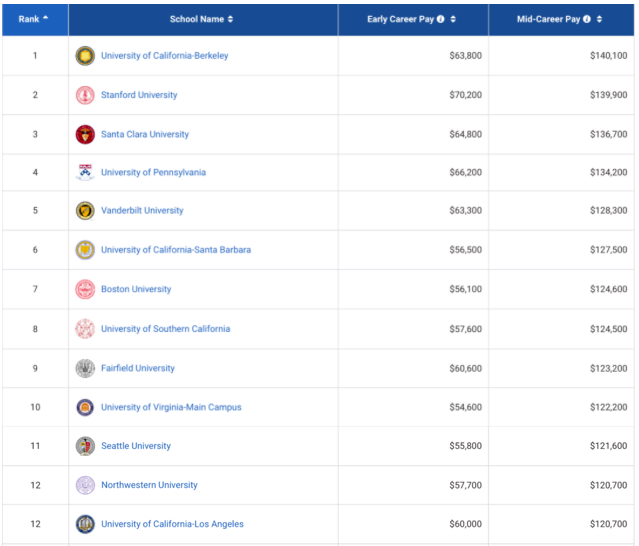Open University of California-Santa Barbara link

(x=176, y=250)
